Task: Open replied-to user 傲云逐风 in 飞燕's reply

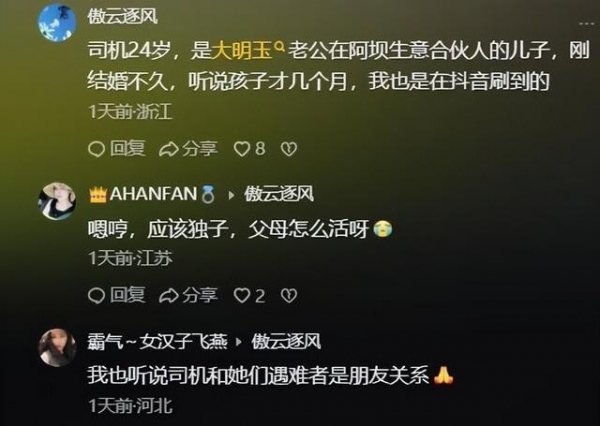Action: (x=286, y=341)
